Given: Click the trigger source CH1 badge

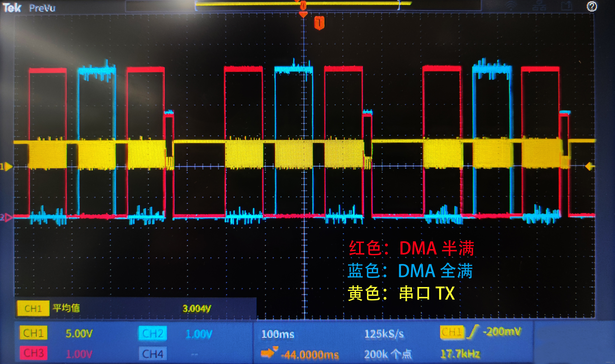Looking at the screenshot, I should [452, 332].
